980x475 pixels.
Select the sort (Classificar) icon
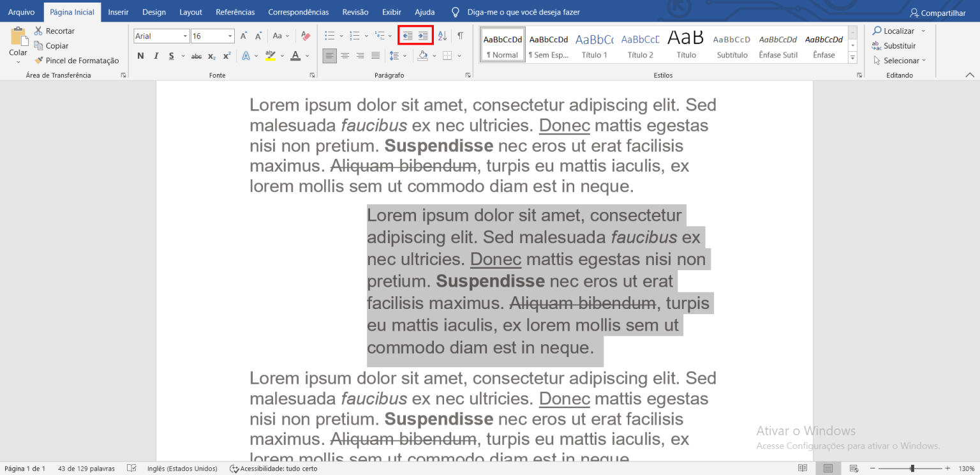[x=442, y=36]
